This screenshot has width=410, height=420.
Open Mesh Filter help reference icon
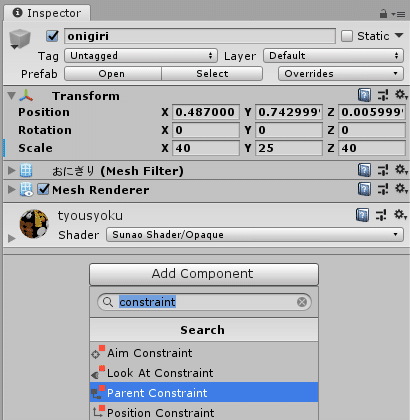point(364,170)
